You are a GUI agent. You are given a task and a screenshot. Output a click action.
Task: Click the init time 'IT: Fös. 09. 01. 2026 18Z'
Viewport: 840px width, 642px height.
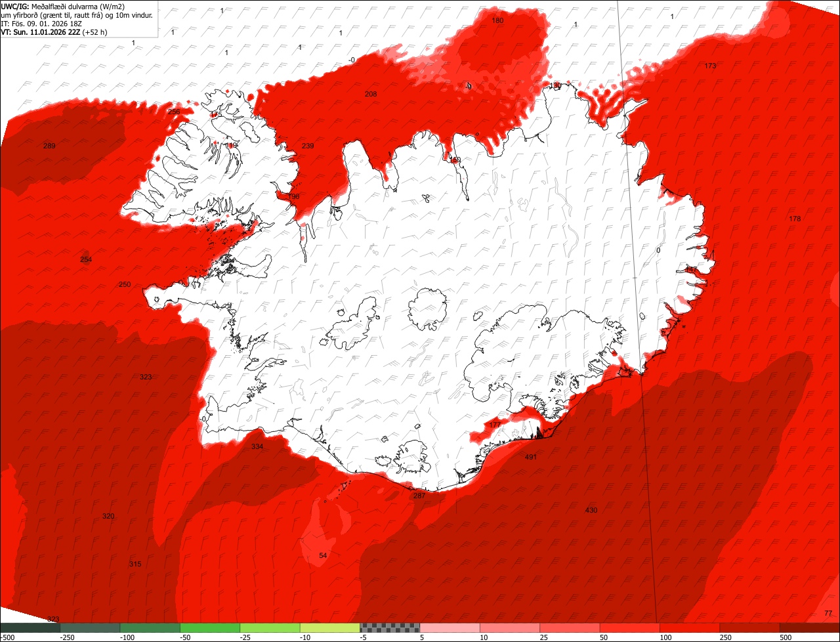point(42,24)
